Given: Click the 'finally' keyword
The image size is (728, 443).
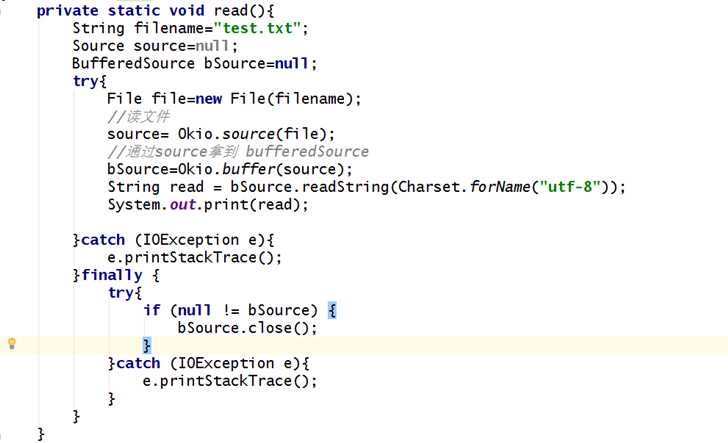Looking at the screenshot, I should click(x=111, y=275).
